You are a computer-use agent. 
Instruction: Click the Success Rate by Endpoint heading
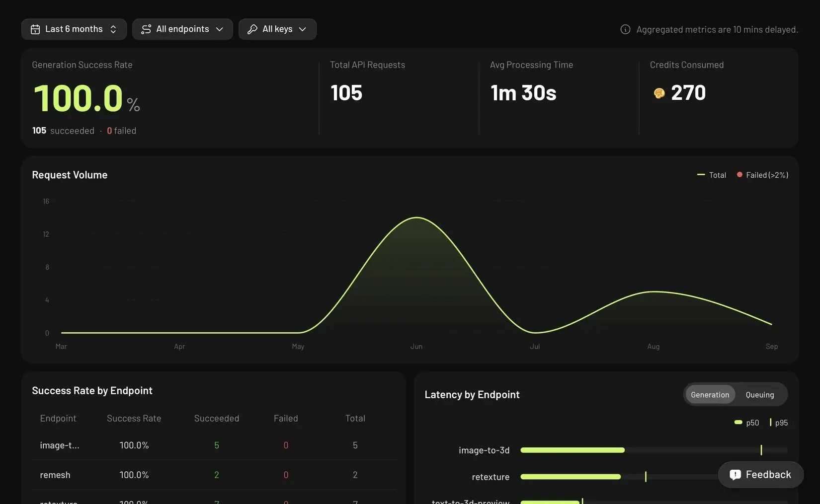coord(92,391)
